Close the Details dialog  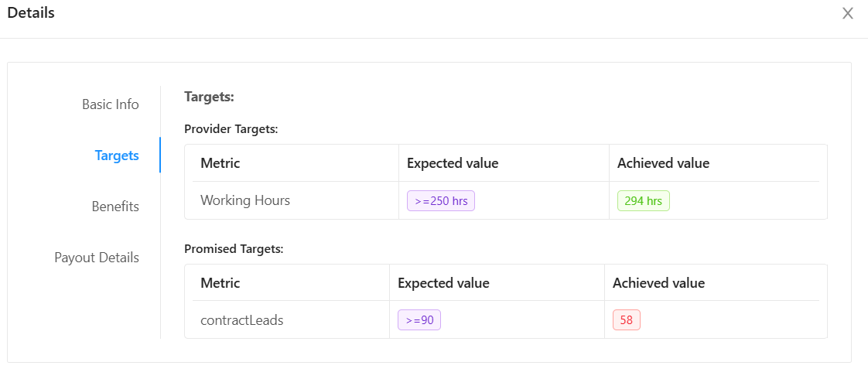[x=848, y=13]
